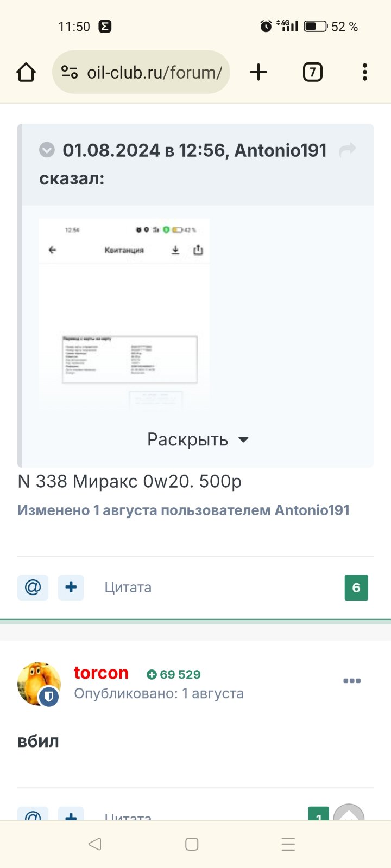Jump to quoted post via arrow icon
This screenshot has width=391, height=868.
pyautogui.click(x=348, y=150)
